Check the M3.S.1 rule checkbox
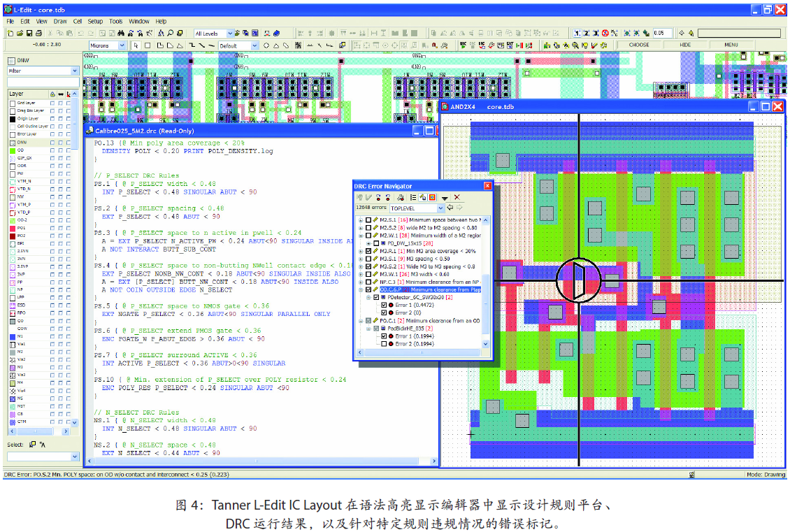Image resolution: width=797 pixels, height=532 pixels. (x=368, y=259)
